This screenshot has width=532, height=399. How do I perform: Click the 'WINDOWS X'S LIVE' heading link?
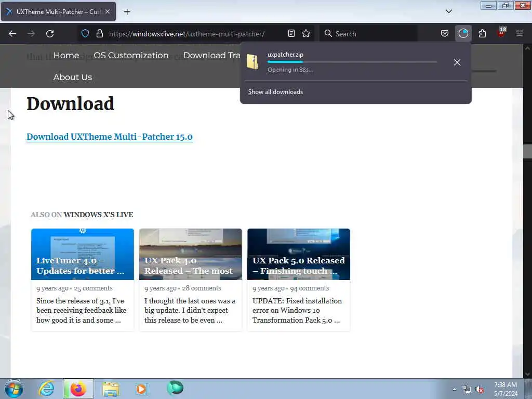click(98, 215)
